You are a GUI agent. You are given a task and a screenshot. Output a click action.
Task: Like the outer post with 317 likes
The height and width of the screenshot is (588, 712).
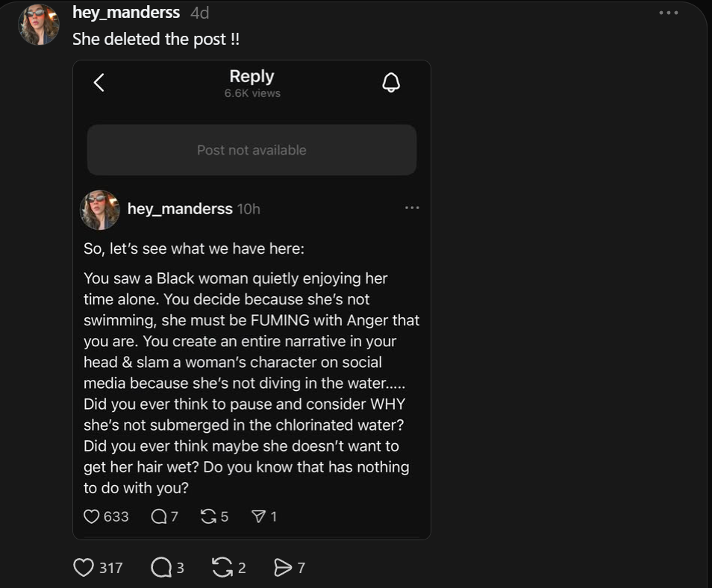(x=84, y=568)
